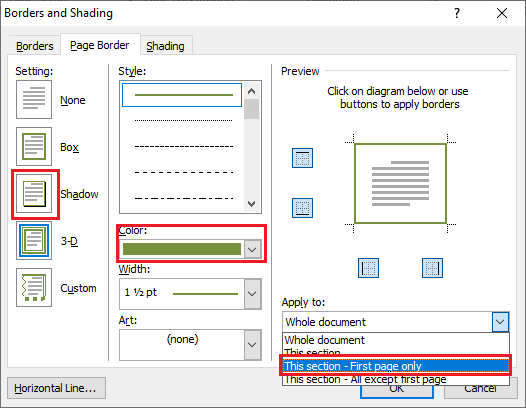Image resolution: width=526 pixels, height=408 pixels.
Task: Toggle the top border preview button
Action: pyautogui.click(x=302, y=158)
